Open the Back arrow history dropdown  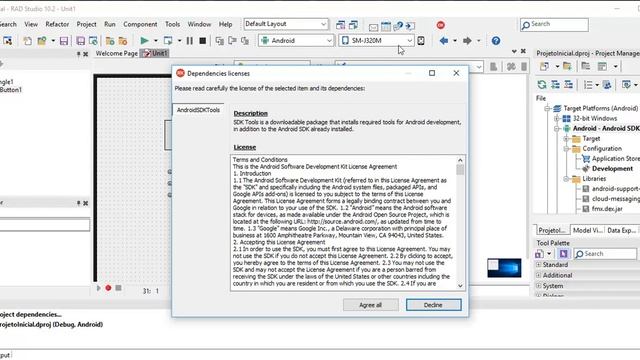click(x=455, y=41)
